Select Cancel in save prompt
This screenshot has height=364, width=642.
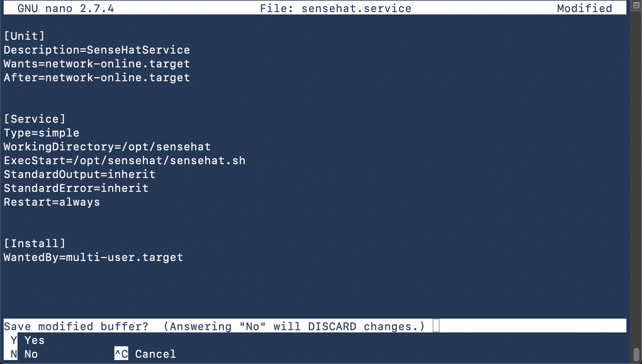tap(155, 354)
